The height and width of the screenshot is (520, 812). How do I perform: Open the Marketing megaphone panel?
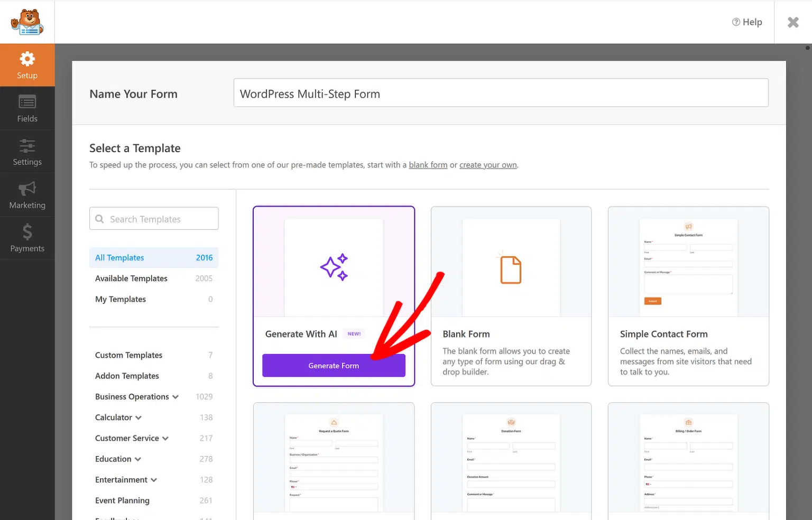(x=27, y=195)
